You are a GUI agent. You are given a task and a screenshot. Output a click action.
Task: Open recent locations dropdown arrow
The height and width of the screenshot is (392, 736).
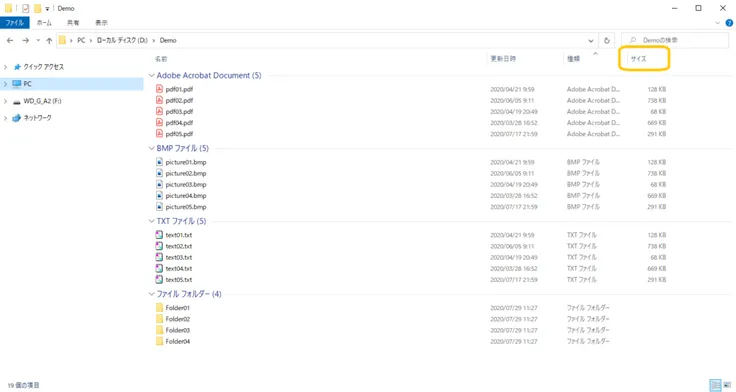(38, 40)
